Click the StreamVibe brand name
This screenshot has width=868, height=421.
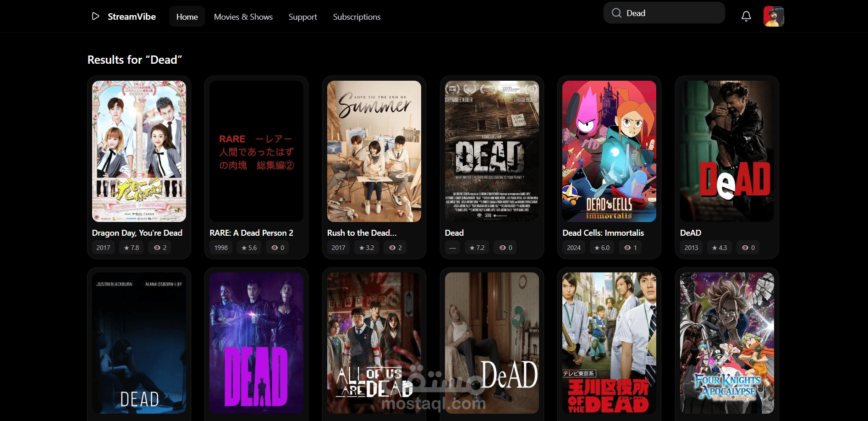(x=132, y=17)
